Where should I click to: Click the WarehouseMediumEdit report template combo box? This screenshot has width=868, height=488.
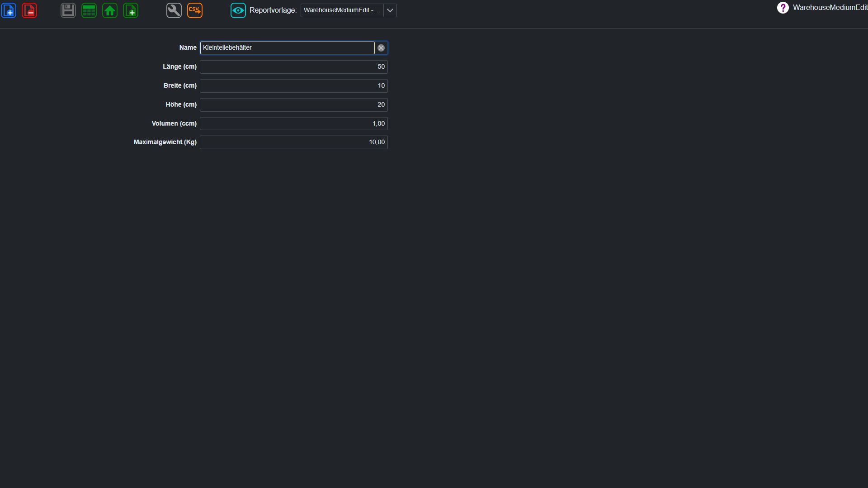click(x=349, y=10)
